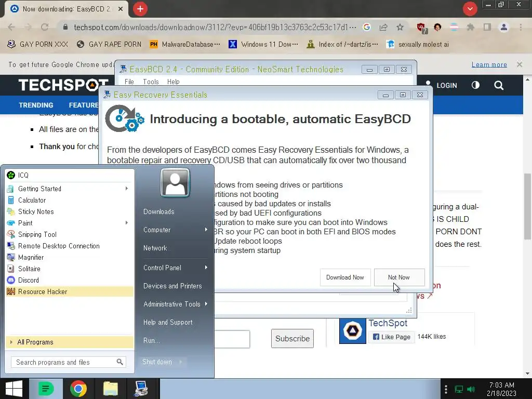
Task: Click the user account picture in Start menu
Action: 175,182
